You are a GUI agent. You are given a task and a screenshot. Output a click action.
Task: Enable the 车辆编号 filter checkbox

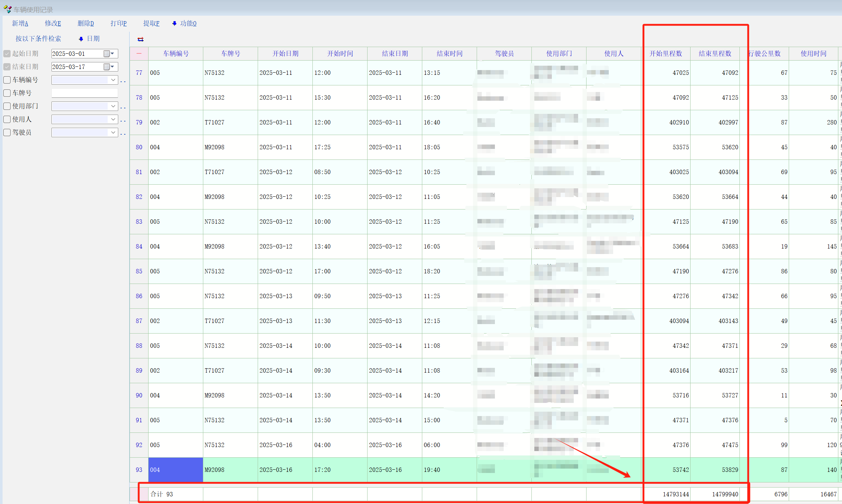(x=7, y=80)
